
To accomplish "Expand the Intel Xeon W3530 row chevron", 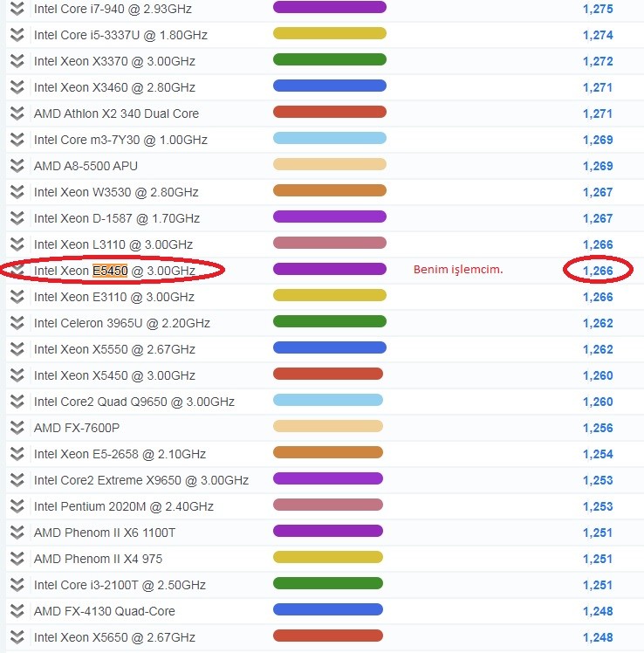I will tap(17, 192).
